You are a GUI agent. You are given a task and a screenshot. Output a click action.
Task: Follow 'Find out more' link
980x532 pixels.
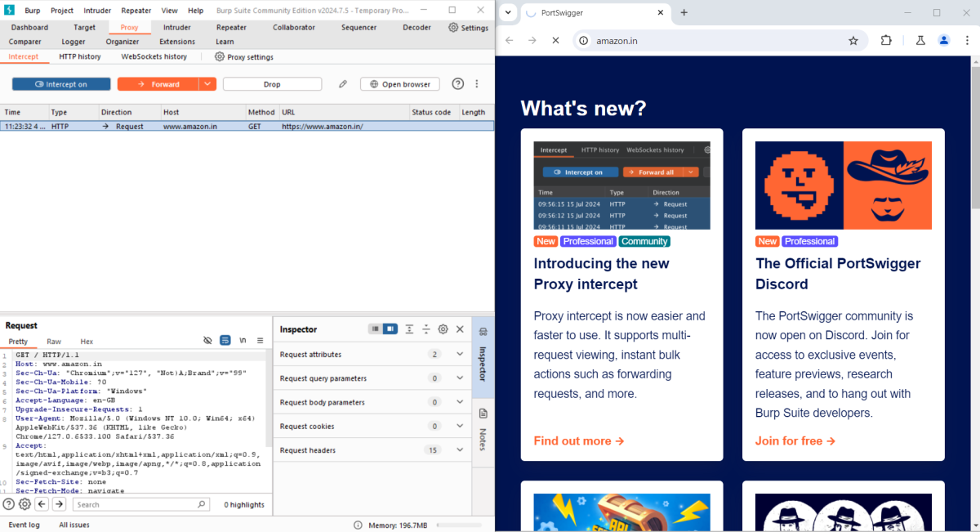pyautogui.click(x=579, y=440)
